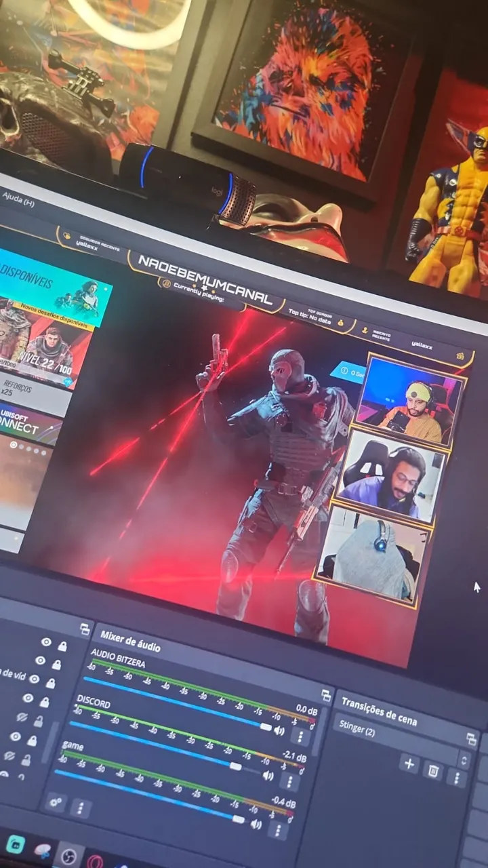Click the NAOEBEMUMCANAL overlay title
488x868 pixels.
tap(205, 279)
